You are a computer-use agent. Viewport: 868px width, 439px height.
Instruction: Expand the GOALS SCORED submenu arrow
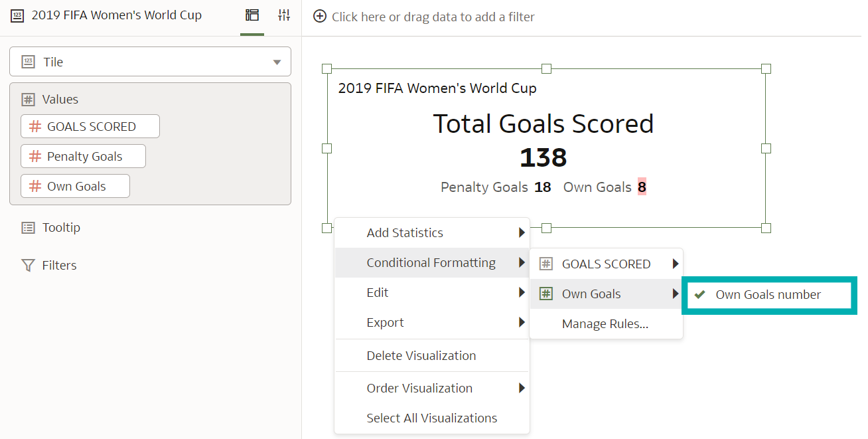pyautogui.click(x=676, y=264)
